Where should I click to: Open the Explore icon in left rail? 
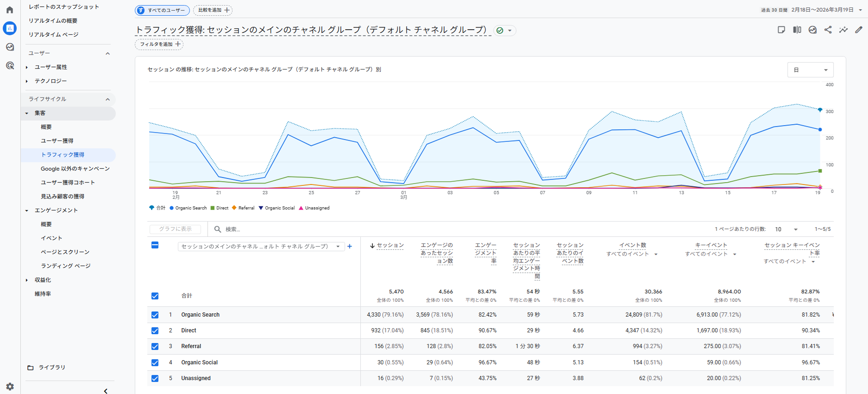coord(10,47)
